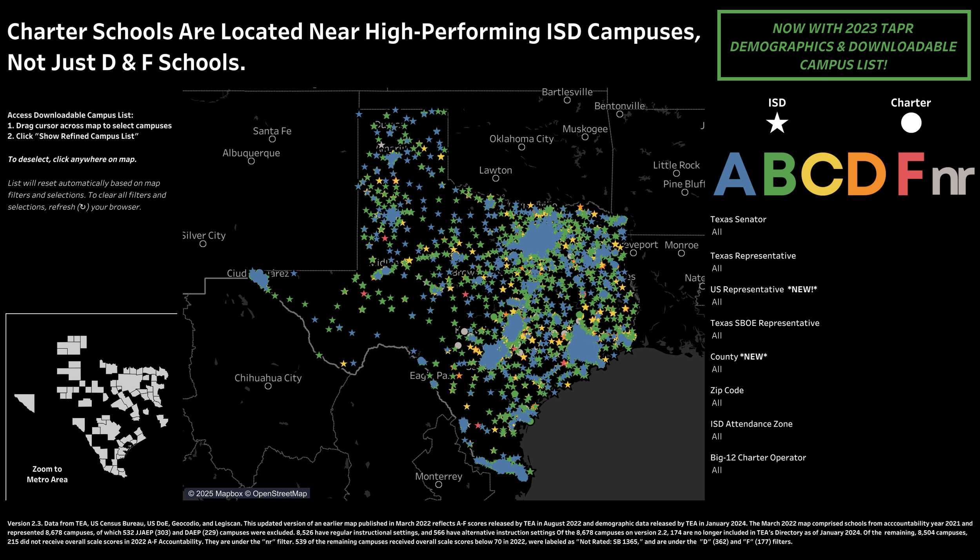Click the OpenStreetMap attribution link
The image size is (980, 560).
point(279,494)
